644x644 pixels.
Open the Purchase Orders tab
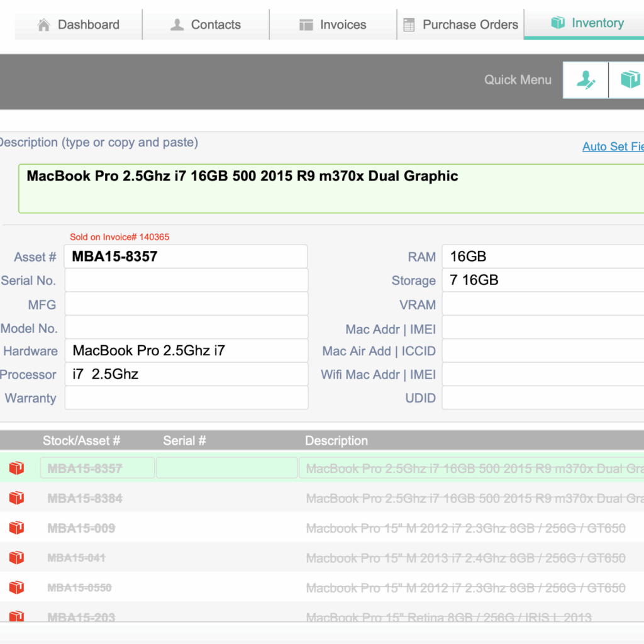(x=461, y=25)
